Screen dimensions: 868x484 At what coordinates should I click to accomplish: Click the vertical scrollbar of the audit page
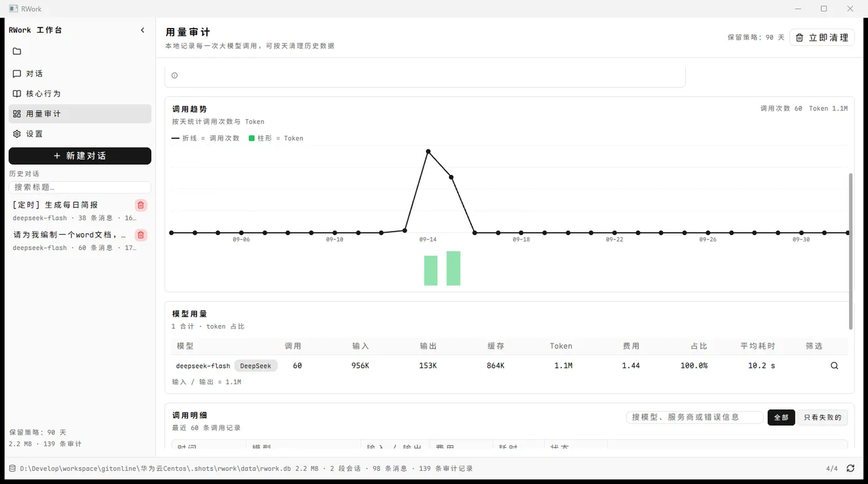click(851, 251)
